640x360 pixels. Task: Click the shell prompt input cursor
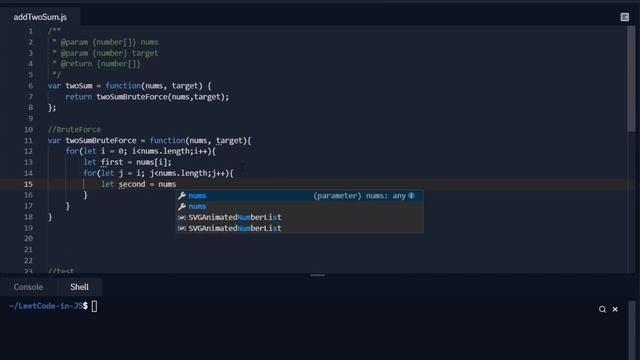tap(94, 306)
